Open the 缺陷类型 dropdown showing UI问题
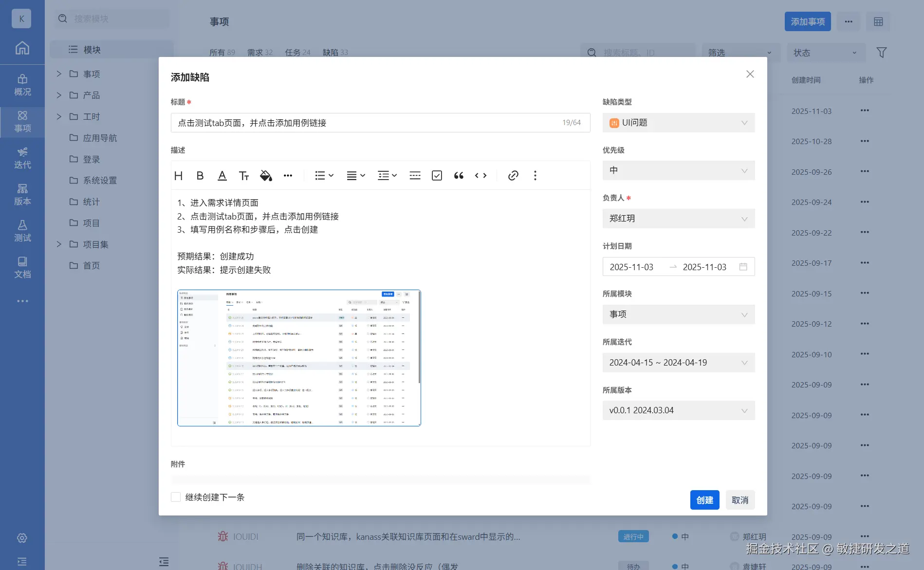The height and width of the screenshot is (570, 924). tap(679, 123)
